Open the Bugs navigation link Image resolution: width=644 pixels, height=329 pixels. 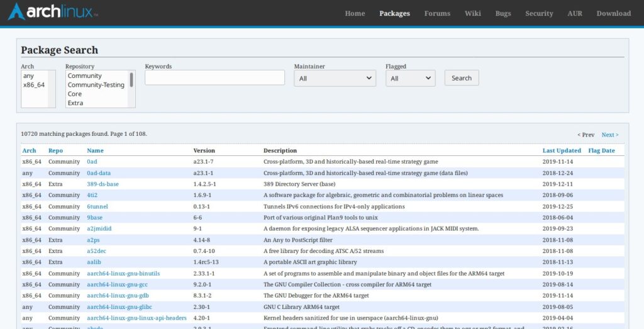coord(502,13)
